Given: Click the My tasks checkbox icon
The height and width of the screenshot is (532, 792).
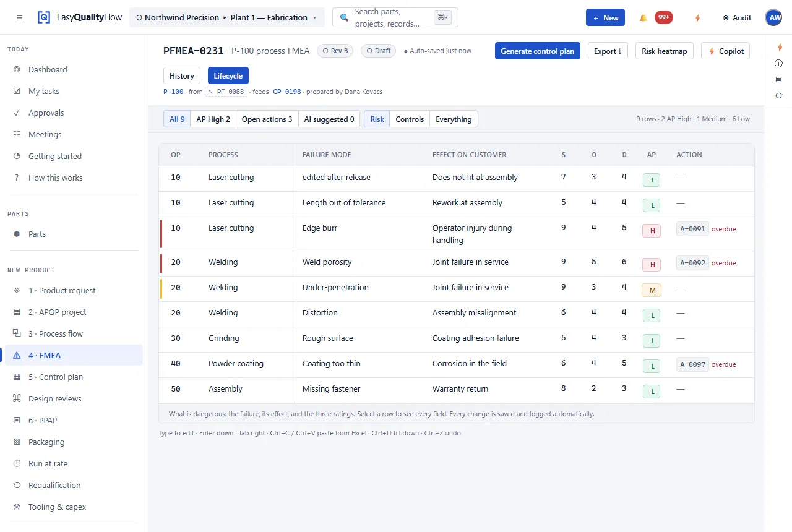Looking at the screenshot, I should click(x=17, y=92).
